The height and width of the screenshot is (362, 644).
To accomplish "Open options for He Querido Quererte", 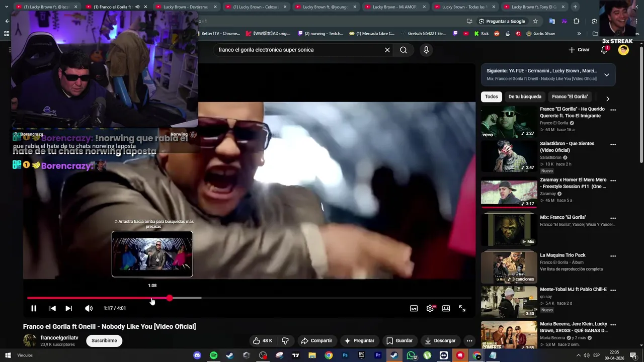I will pos(613,110).
